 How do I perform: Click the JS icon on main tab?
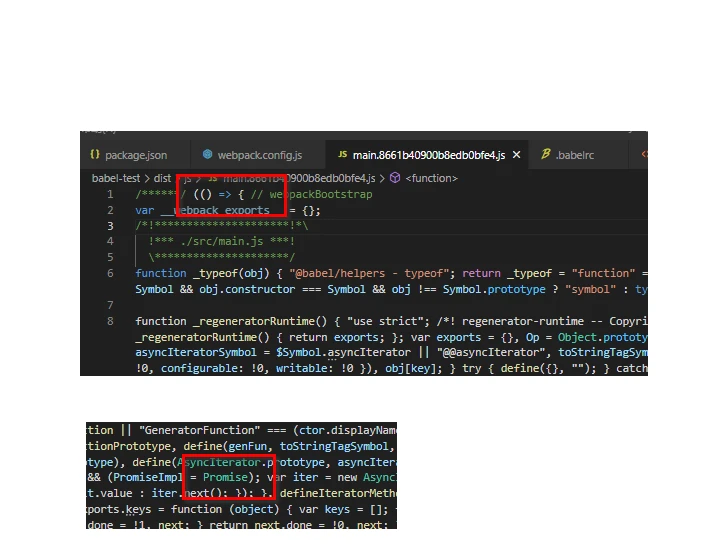(x=343, y=155)
